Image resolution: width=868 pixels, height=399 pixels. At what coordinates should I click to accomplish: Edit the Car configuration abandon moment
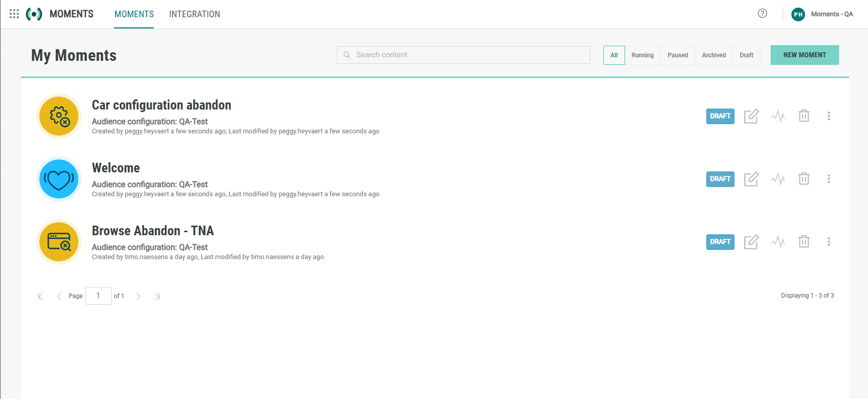pos(751,116)
